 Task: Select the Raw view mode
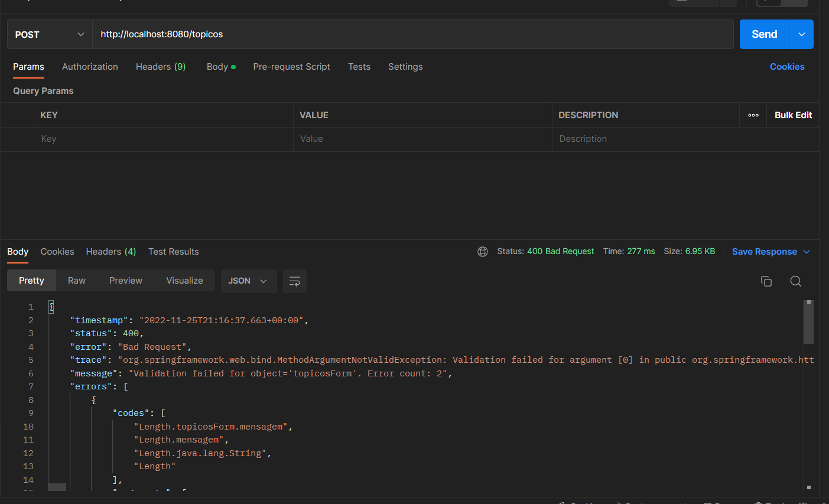tap(77, 281)
